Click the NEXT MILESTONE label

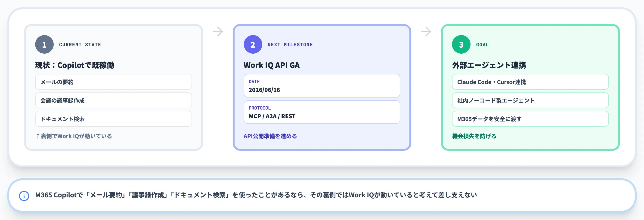pyautogui.click(x=290, y=45)
